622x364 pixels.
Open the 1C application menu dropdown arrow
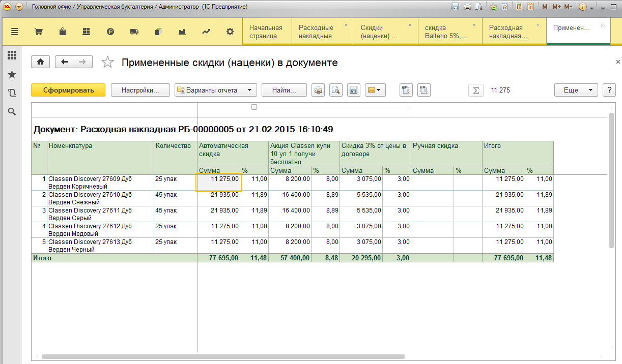coord(19,7)
